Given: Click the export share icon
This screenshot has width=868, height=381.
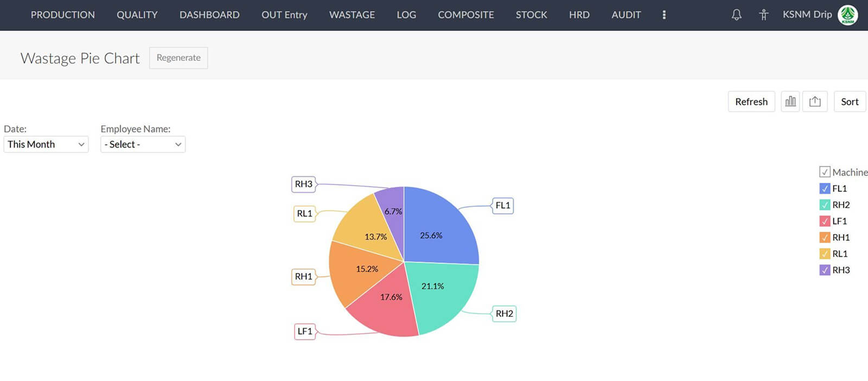Looking at the screenshot, I should pyautogui.click(x=815, y=101).
